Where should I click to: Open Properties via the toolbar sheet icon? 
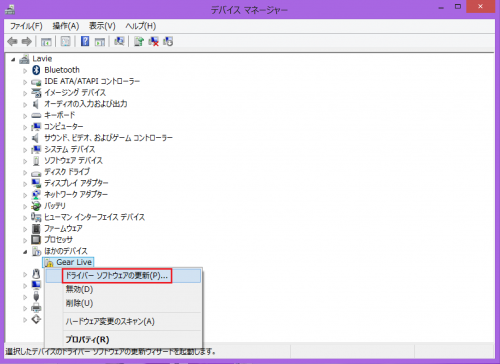66,42
